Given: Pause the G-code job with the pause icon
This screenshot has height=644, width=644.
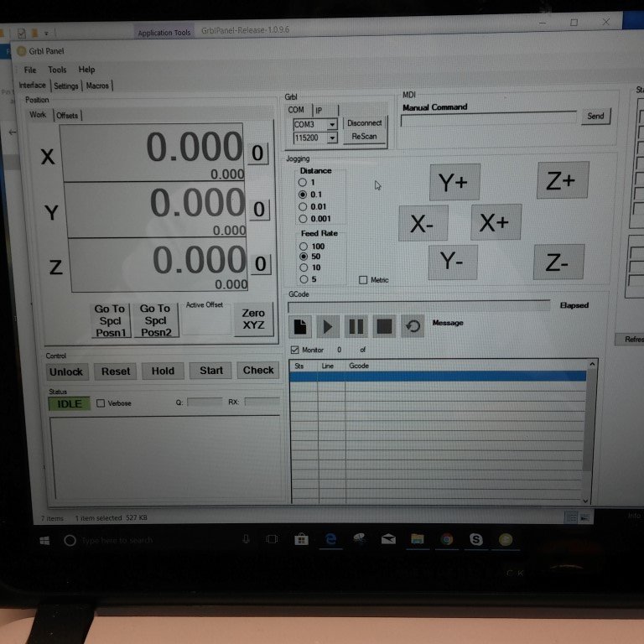Looking at the screenshot, I should (x=356, y=326).
